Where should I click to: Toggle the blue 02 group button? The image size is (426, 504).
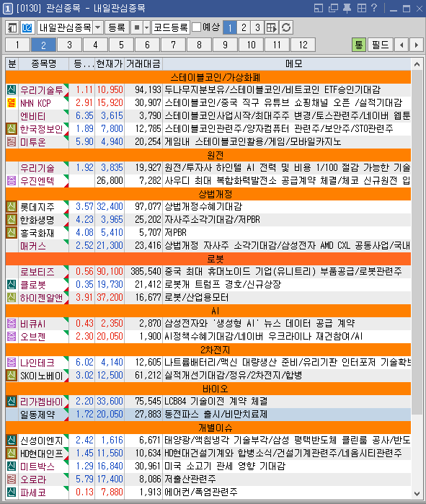(x=27, y=27)
